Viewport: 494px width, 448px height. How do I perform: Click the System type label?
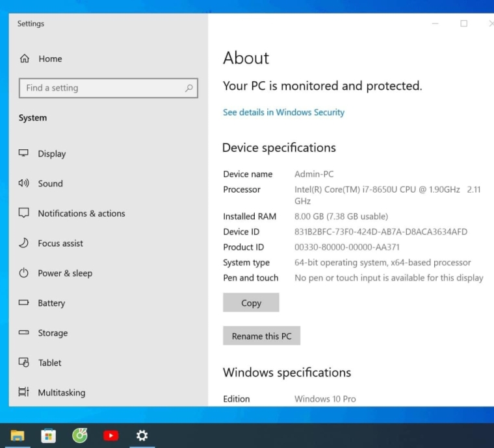246,263
